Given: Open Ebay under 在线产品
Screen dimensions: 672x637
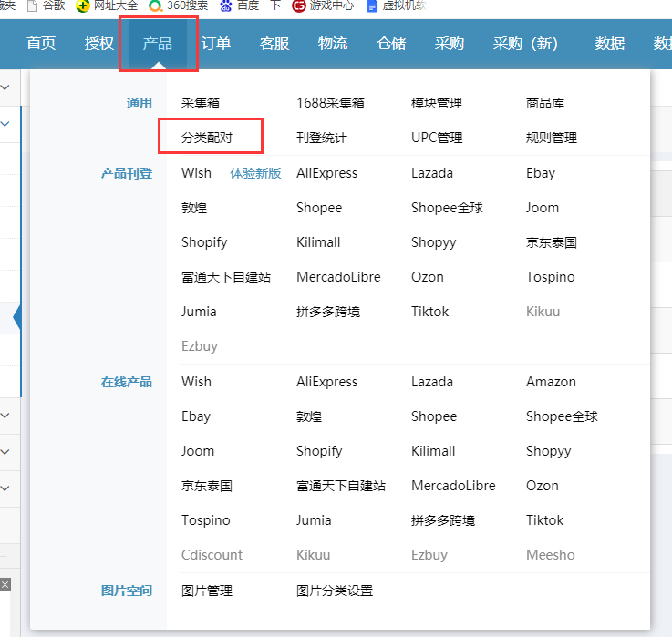Looking at the screenshot, I should (196, 416).
